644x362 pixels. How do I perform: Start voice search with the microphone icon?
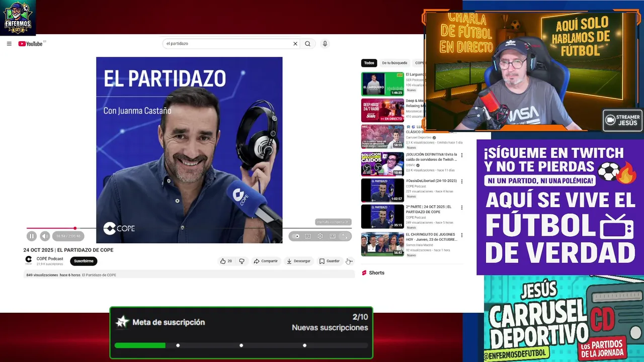point(325,44)
